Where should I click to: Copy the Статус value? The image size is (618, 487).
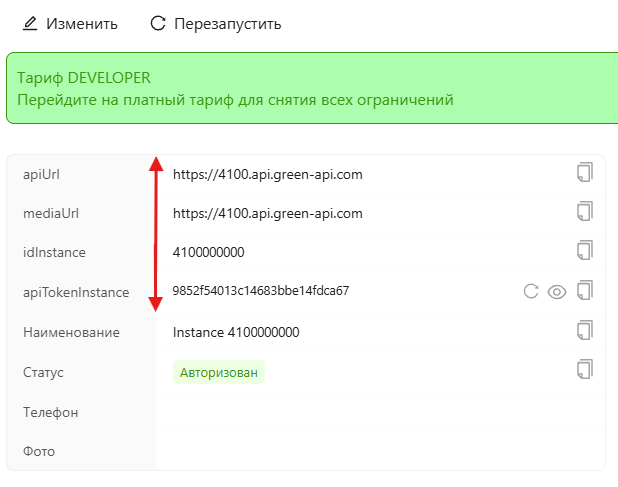[585, 370]
